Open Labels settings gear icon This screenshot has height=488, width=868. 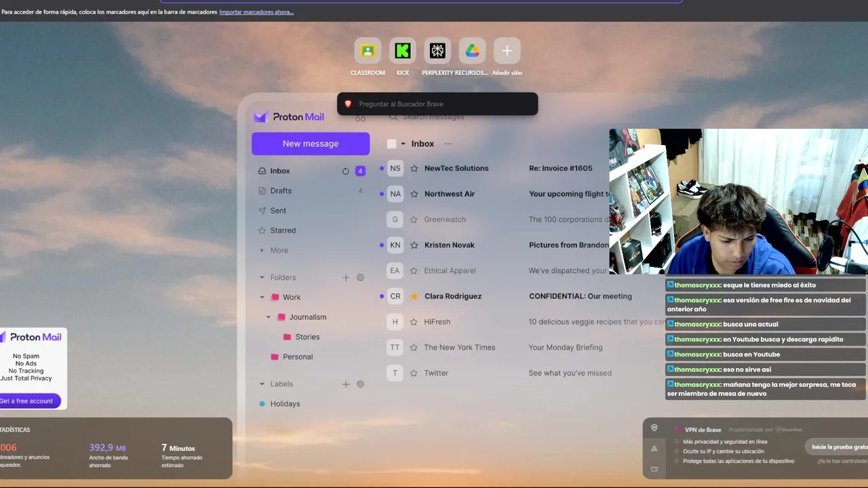click(x=360, y=384)
